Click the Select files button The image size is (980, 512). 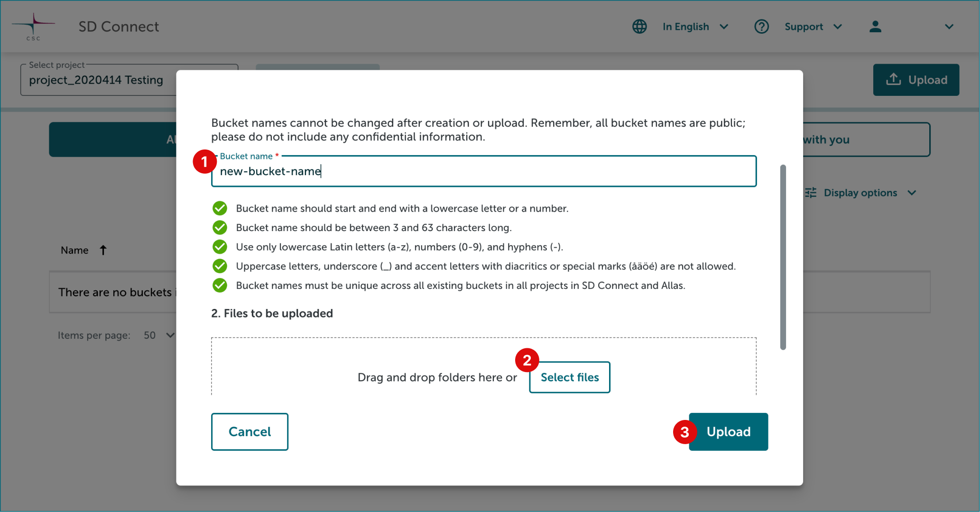570,377
